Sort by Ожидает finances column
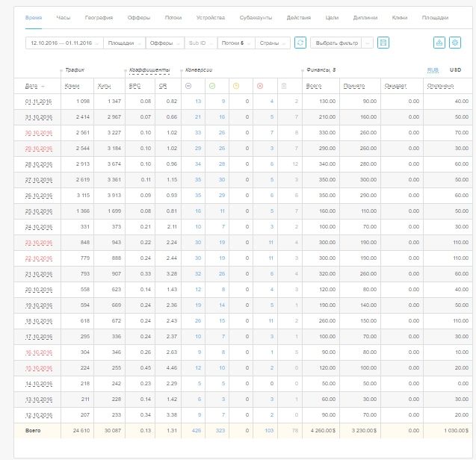476x460 pixels. pos(395,86)
